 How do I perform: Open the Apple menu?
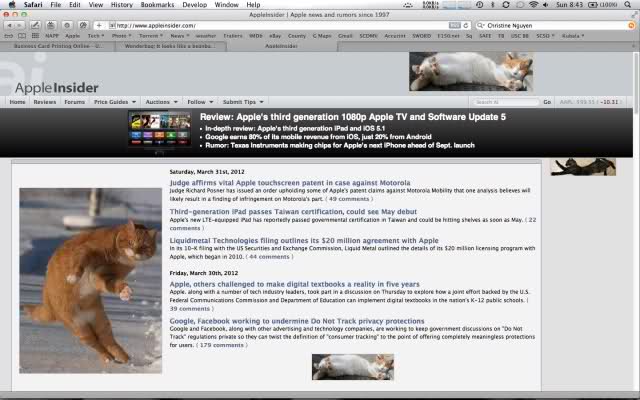(12, 4)
